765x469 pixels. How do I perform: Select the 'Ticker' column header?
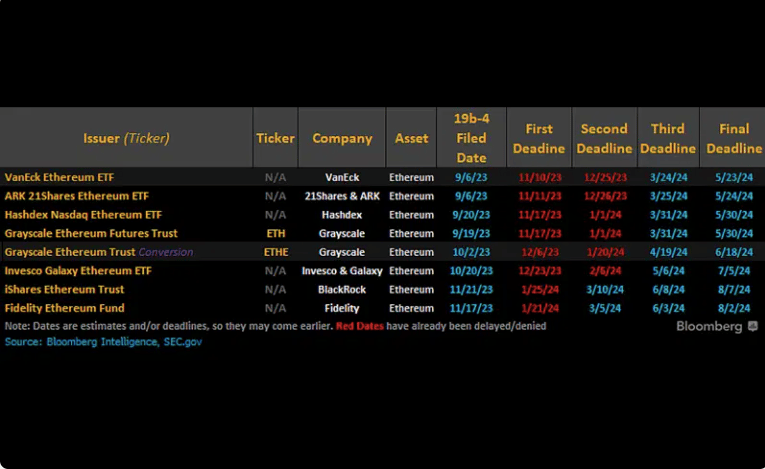[x=276, y=138]
